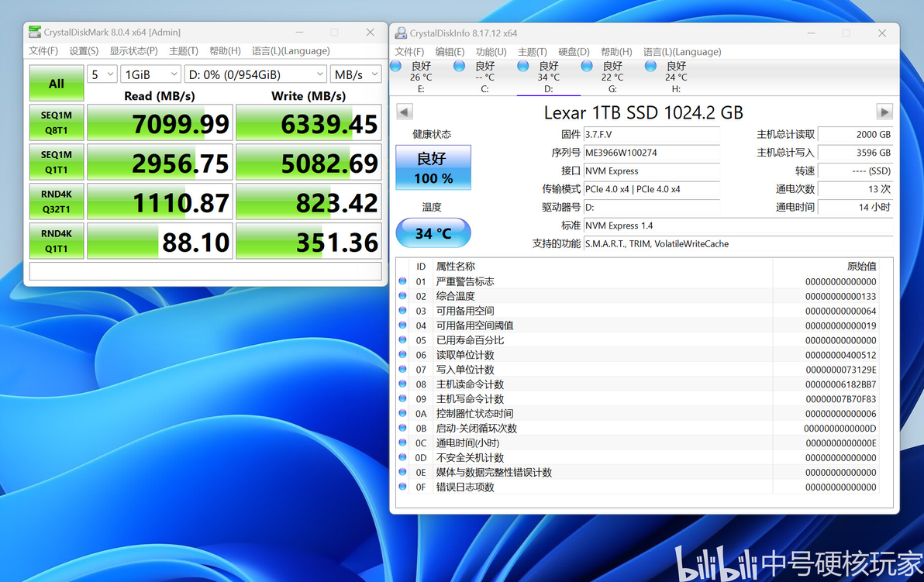This screenshot has height=582, width=924.
Task: Click the 良好 100% health status button
Action: coord(433,168)
